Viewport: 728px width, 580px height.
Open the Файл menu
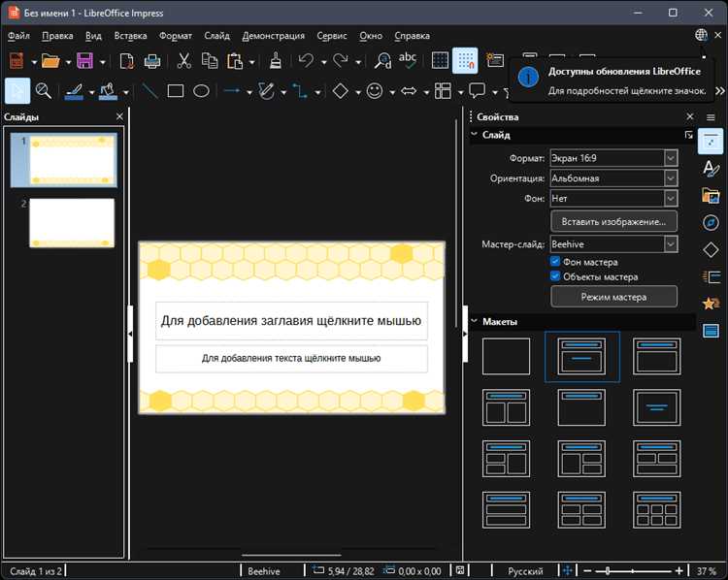18,36
